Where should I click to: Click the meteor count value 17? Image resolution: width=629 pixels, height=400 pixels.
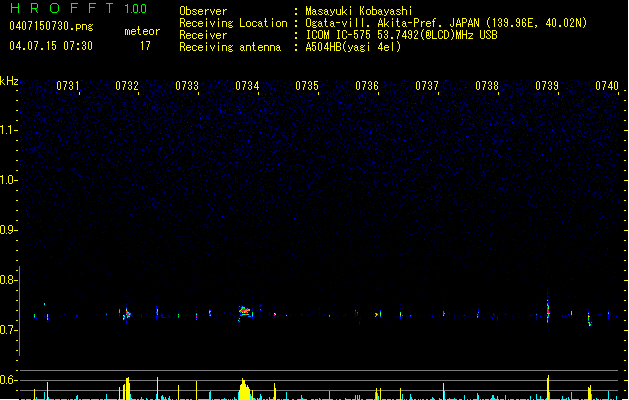point(145,46)
